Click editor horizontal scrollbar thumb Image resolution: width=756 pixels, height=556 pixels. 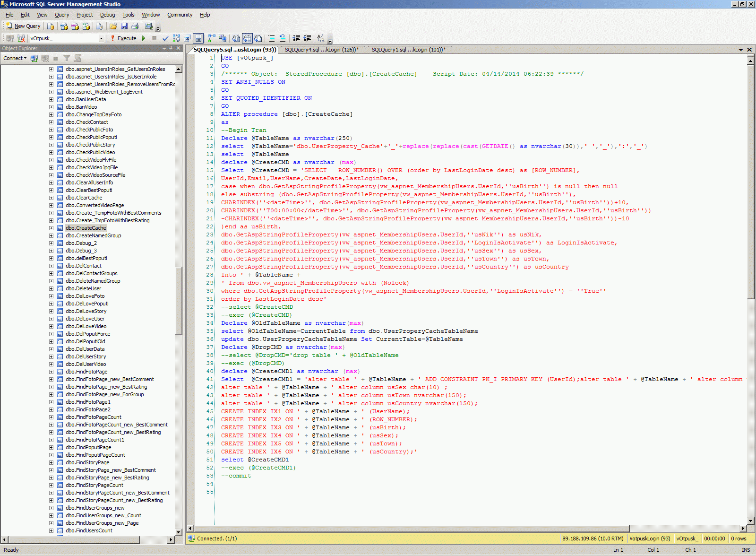tap(412, 528)
